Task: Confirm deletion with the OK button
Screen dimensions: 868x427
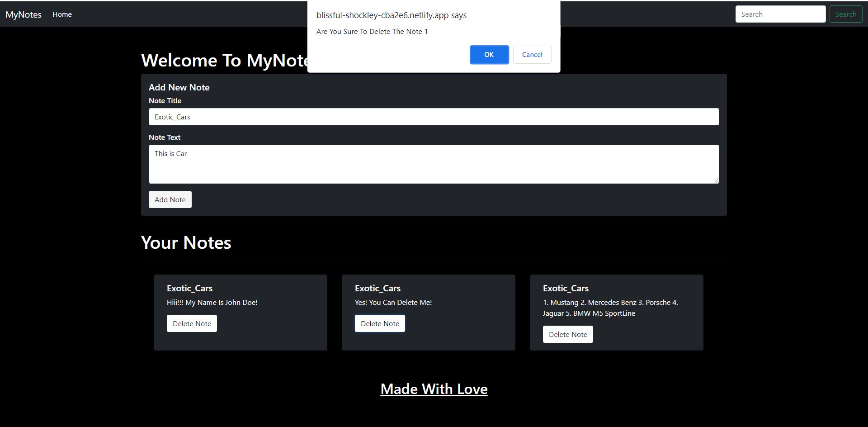Action: [489, 55]
